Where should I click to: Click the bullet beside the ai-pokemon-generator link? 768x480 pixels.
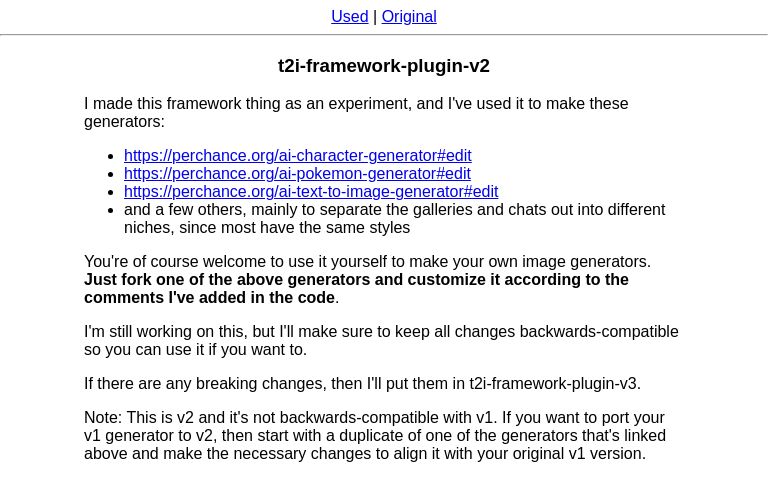pos(110,174)
